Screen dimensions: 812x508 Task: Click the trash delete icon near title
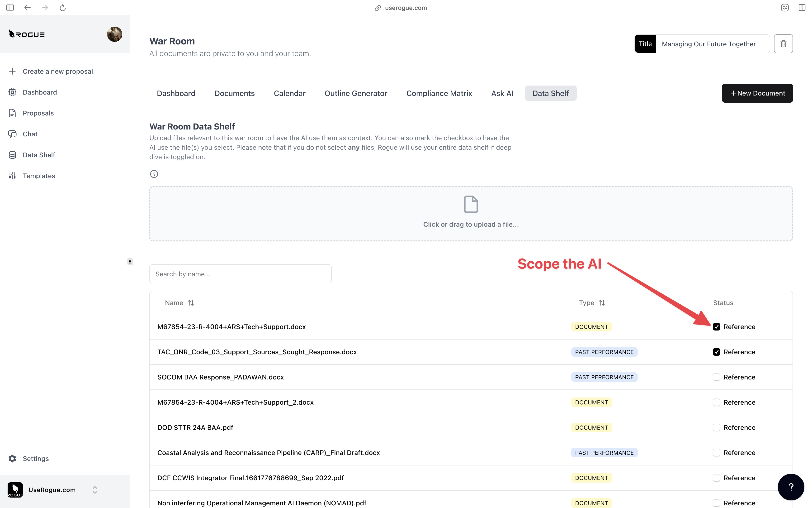(x=783, y=44)
